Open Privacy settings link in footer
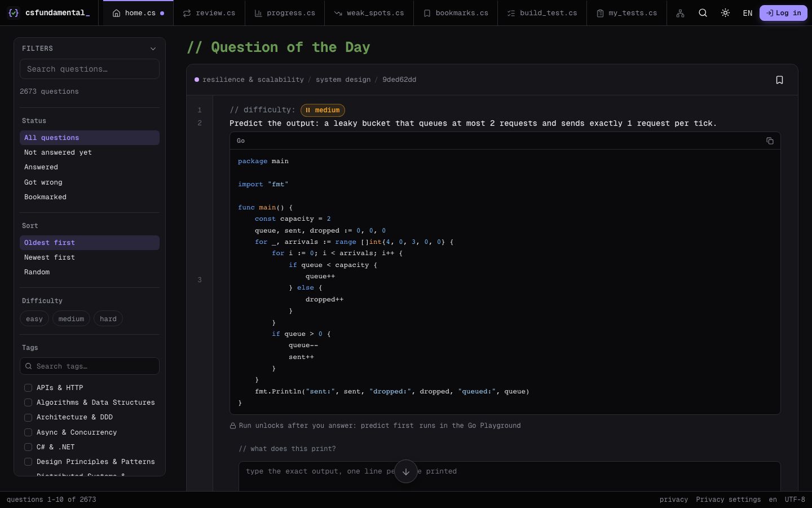Viewport: 812px width, 508px height. [x=728, y=500]
